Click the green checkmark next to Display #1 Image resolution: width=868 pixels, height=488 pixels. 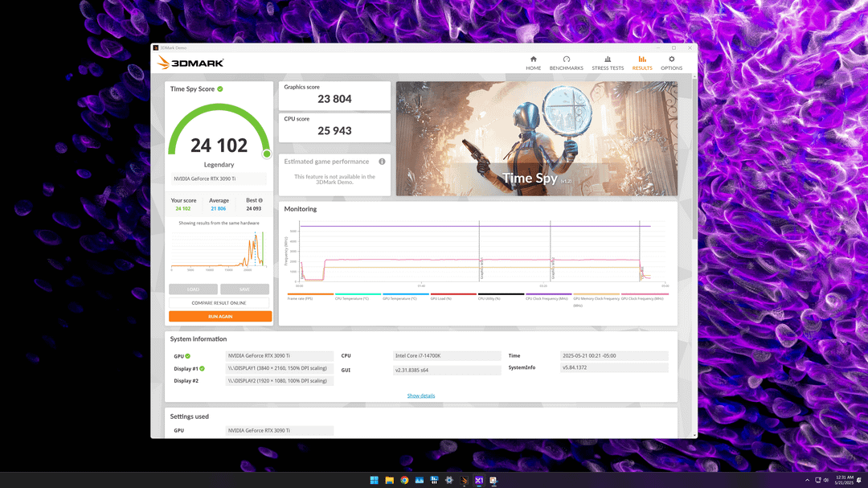point(202,368)
